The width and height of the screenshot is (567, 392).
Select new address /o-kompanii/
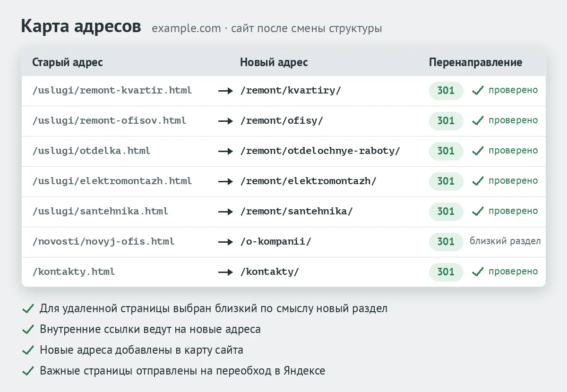[x=276, y=242]
